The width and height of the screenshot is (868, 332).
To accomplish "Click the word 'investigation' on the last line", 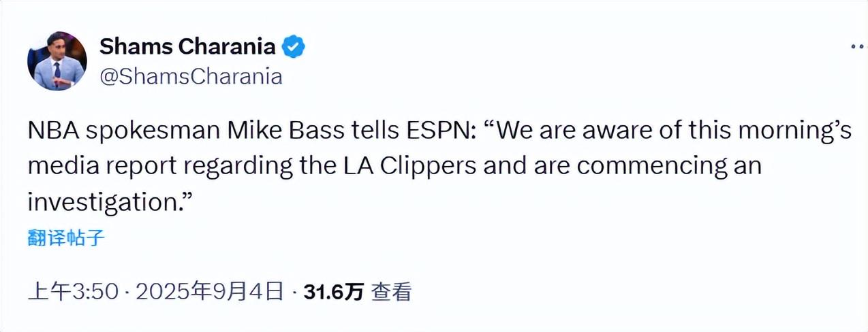I will click(x=104, y=202).
